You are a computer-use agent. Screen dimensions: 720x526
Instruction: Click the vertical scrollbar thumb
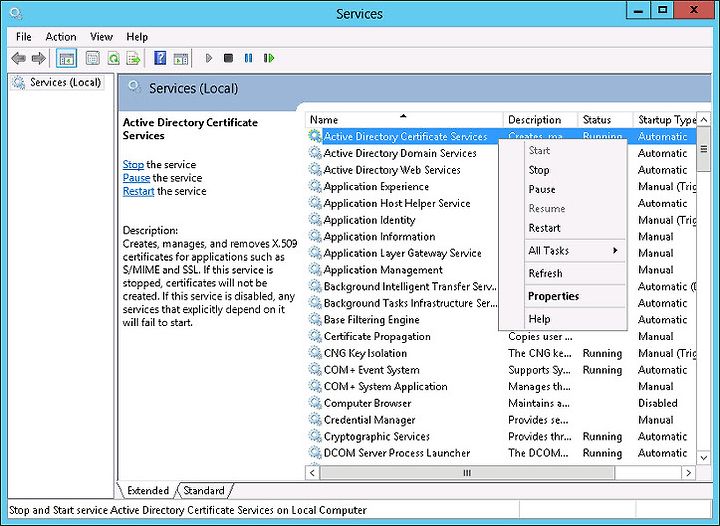pyautogui.click(x=703, y=149)
